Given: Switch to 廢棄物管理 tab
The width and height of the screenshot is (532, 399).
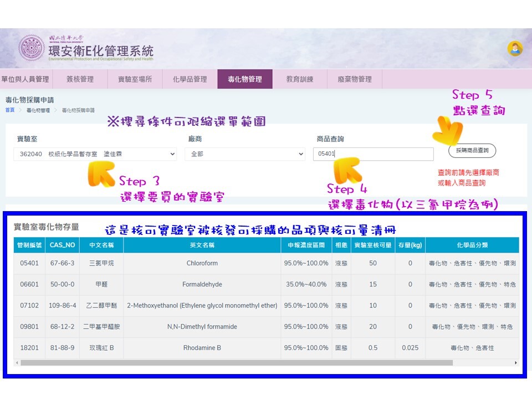Looking at the screenshot, I should [x=354, y=79].
